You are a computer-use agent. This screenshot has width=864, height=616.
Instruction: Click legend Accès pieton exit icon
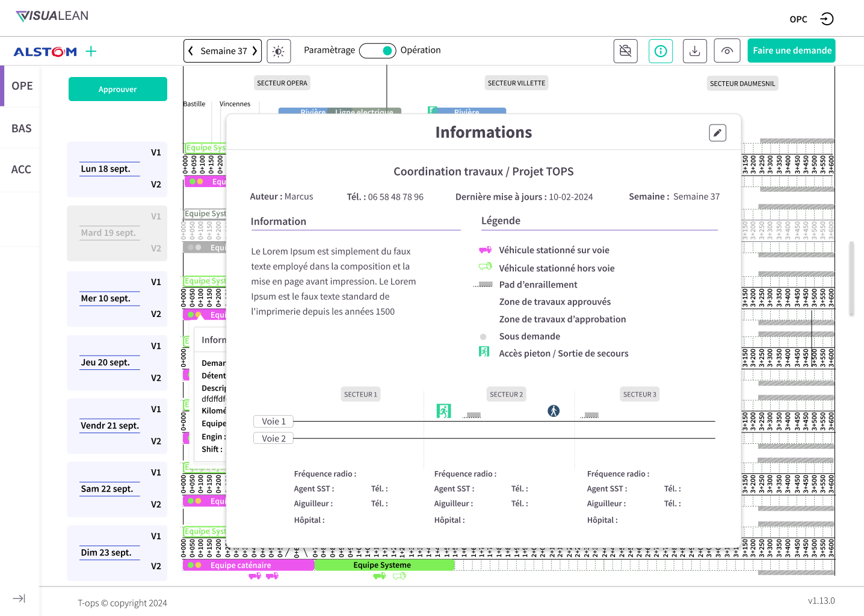[484, 351]
